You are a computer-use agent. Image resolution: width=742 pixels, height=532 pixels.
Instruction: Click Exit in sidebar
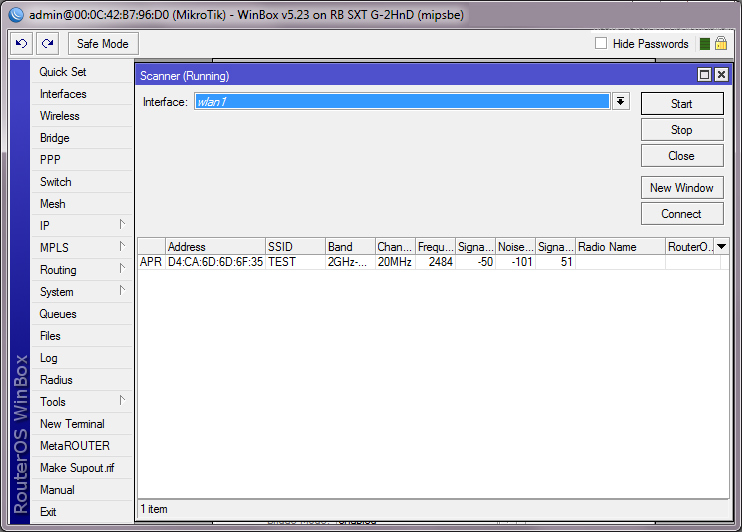tap(81, 512)
